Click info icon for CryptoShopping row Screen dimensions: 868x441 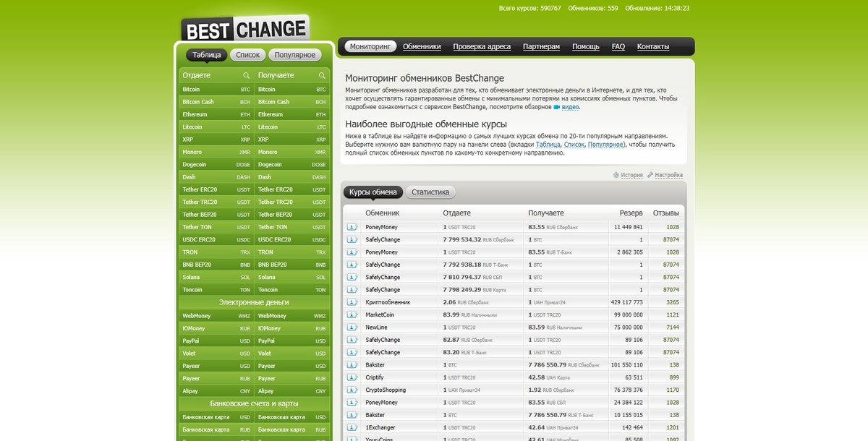tap(352, 390)
